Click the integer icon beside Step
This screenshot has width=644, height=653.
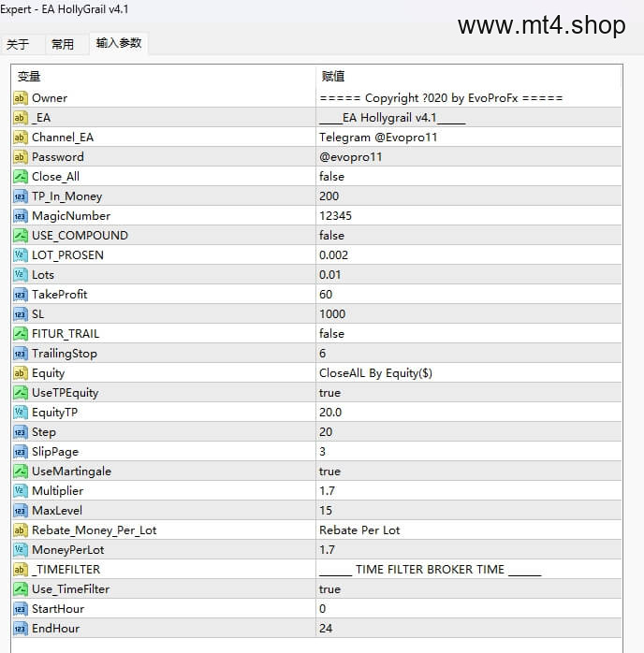[21, 432]
